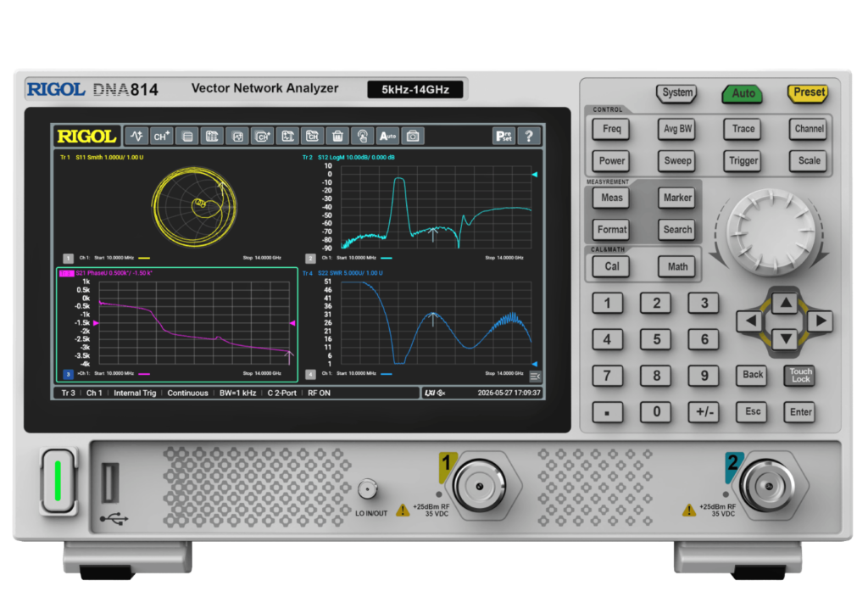This screenshot has height=614, width=868.
Task: Push the System key
Action: tap(677, 92)
